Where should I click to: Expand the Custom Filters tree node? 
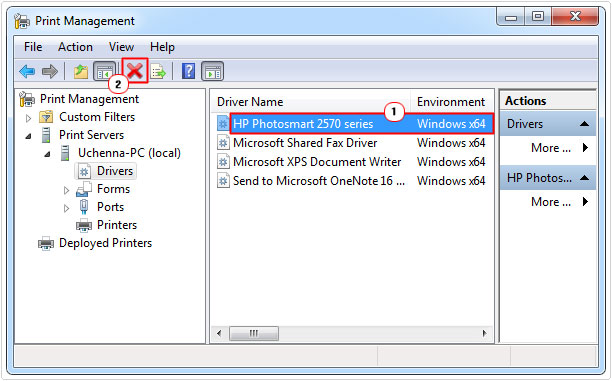(28, 118)
